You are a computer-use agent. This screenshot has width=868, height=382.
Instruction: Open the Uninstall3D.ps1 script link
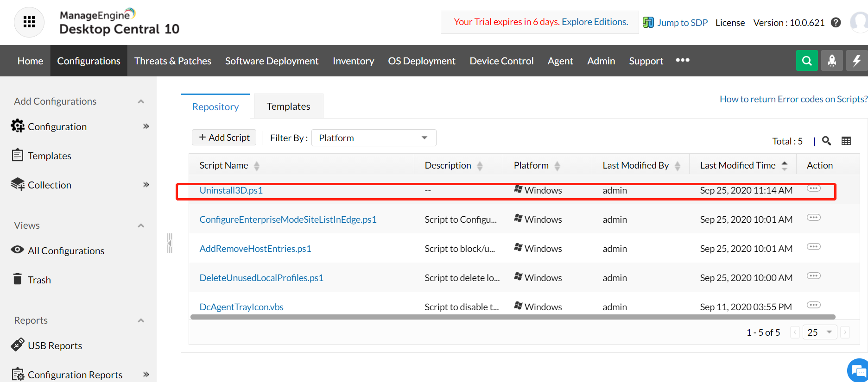231,190
